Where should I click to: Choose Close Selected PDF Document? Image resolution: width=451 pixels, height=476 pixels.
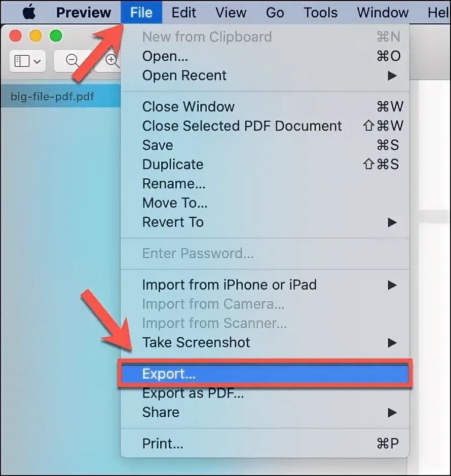[265, 126]
